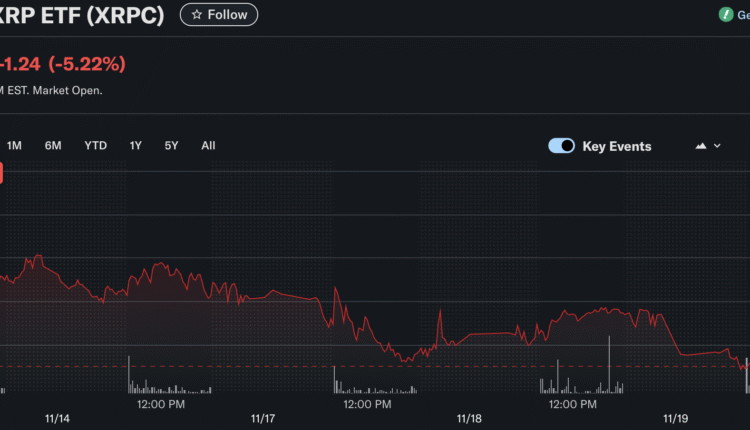The width and height of the screenshot is (750, 430).
Task: Click the XRP ETF (XRPC) title
Action: pyautogui.click(x=82, y=17)
